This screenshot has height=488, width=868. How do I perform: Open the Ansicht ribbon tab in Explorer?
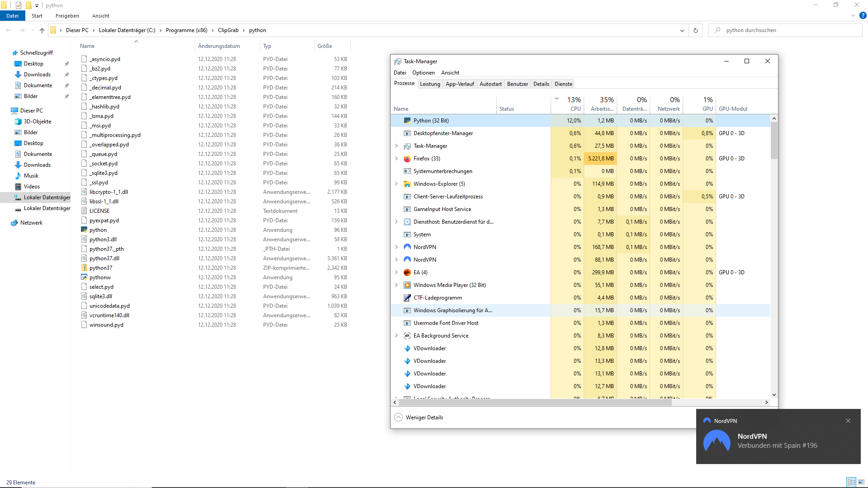(x=100, y=16)
